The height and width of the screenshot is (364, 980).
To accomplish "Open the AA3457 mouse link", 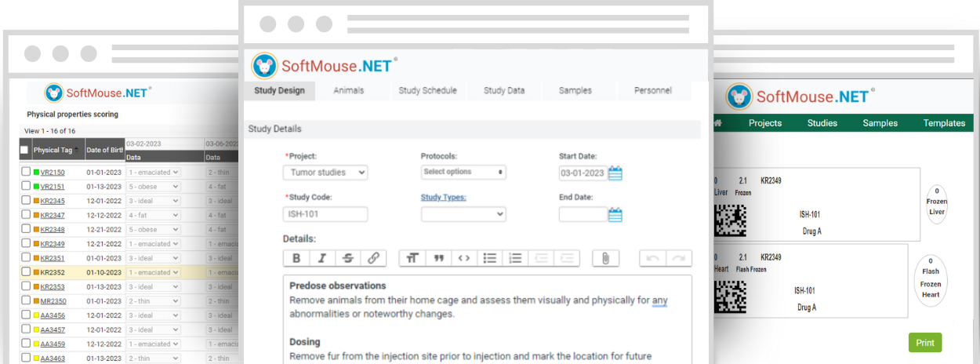I will [x=53, y=330].
